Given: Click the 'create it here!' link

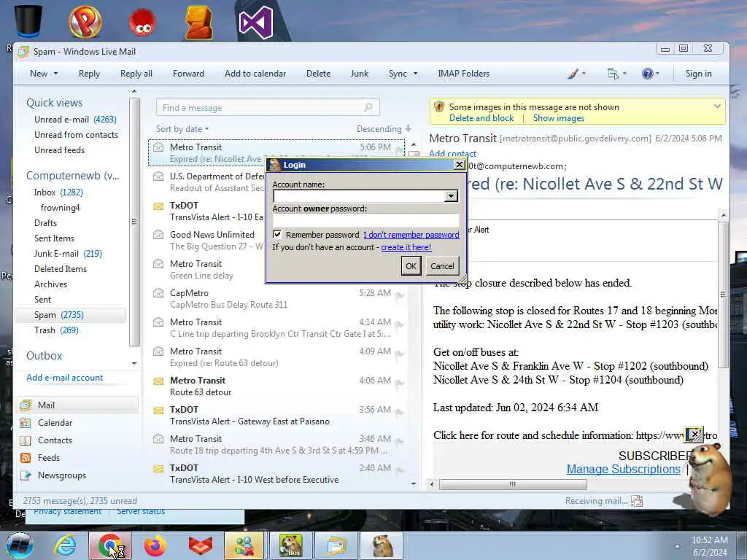Looking at the screenshot, I should click(x=406, y=247).
